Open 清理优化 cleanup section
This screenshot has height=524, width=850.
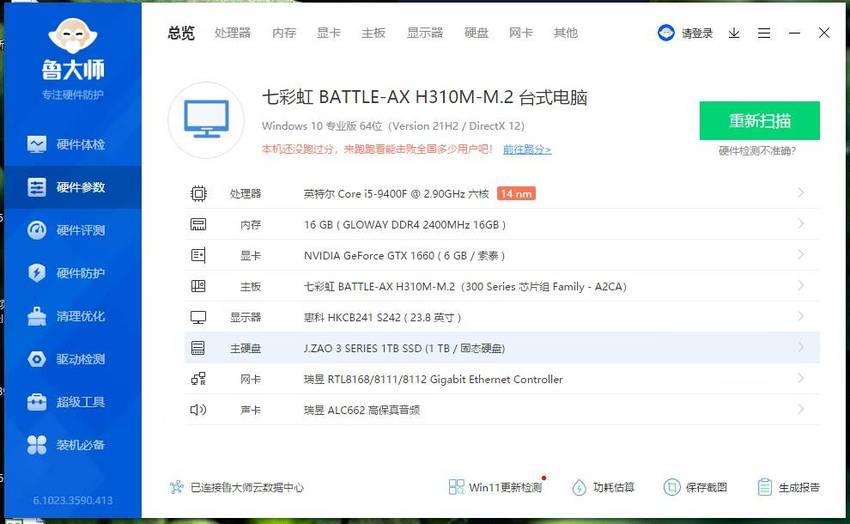pyautogui.click(x=73, y=316)
